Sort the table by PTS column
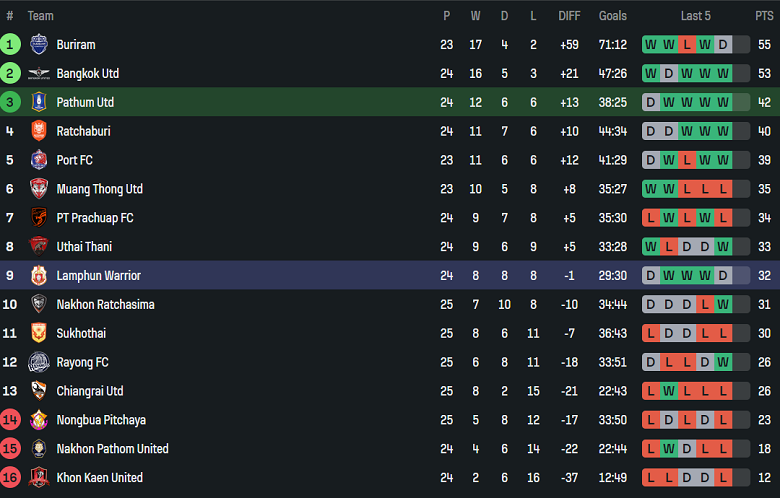Viewport: 780px width, 498px height. point(764,16)
